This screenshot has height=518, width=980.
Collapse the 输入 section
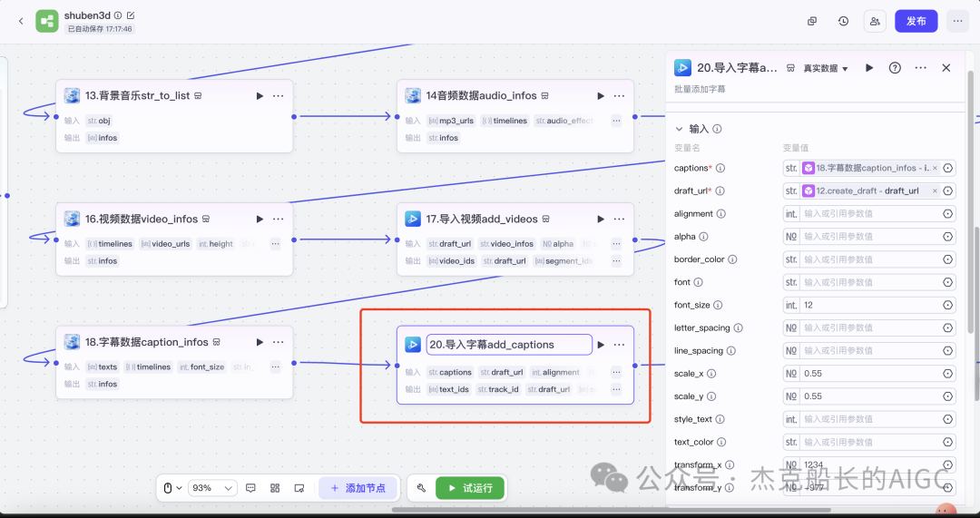point(679,129)
